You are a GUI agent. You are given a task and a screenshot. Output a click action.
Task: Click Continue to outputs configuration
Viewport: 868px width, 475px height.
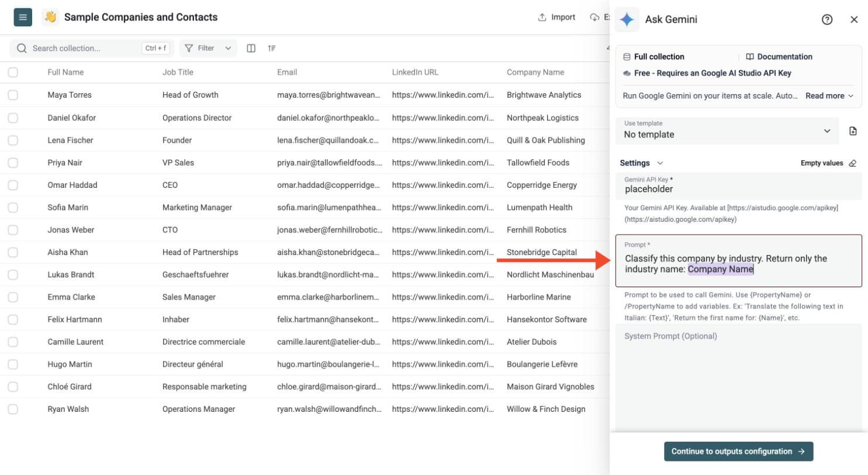pyautogui.click(x=739, y=452)
